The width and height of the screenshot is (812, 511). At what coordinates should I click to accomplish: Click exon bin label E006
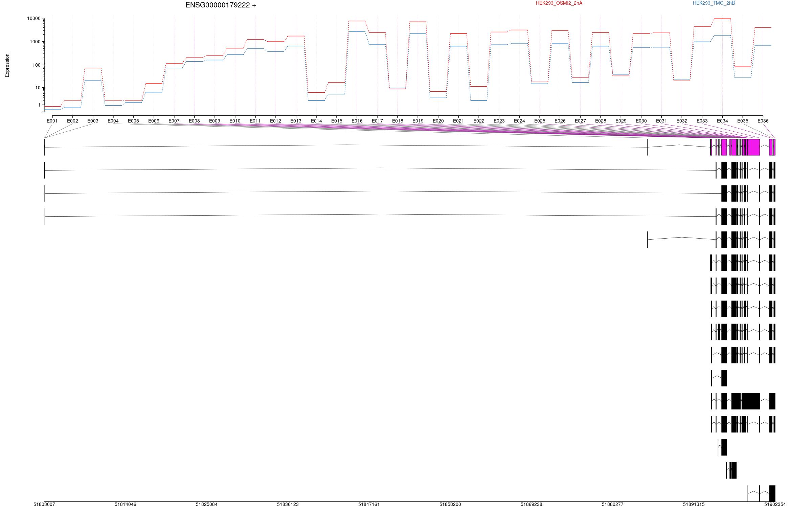154,121
